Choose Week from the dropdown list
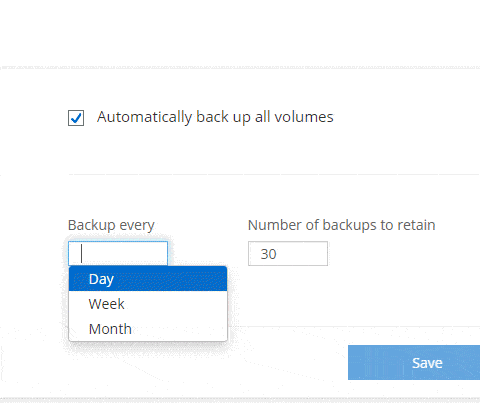This screenshot has width=480, height=403. tap(148, 304)
